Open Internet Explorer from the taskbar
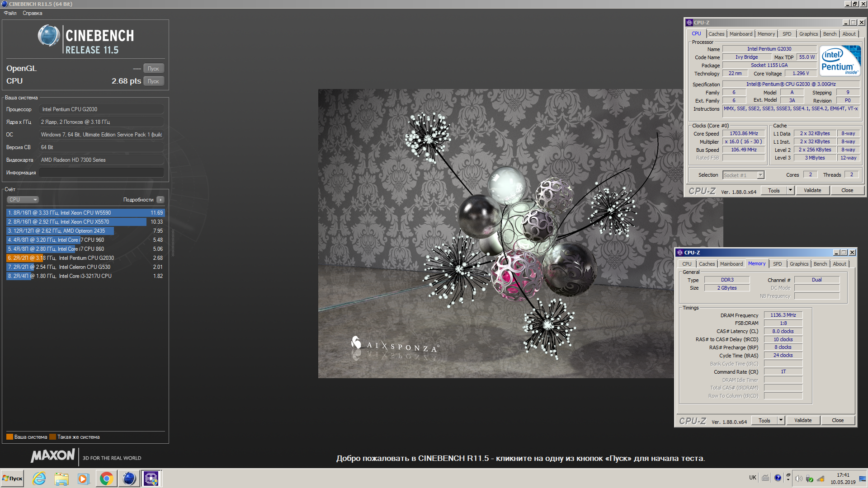The image size is (868, 488). click(x=39, y=478)
